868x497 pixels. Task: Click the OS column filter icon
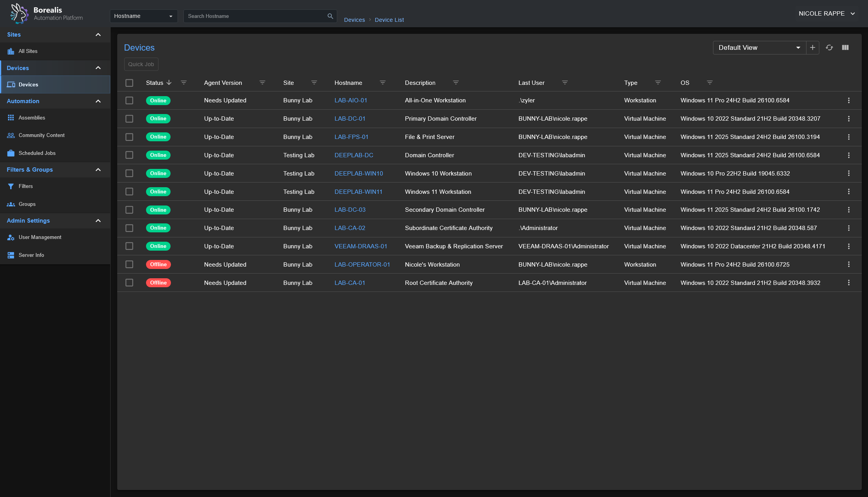(710, 83)
